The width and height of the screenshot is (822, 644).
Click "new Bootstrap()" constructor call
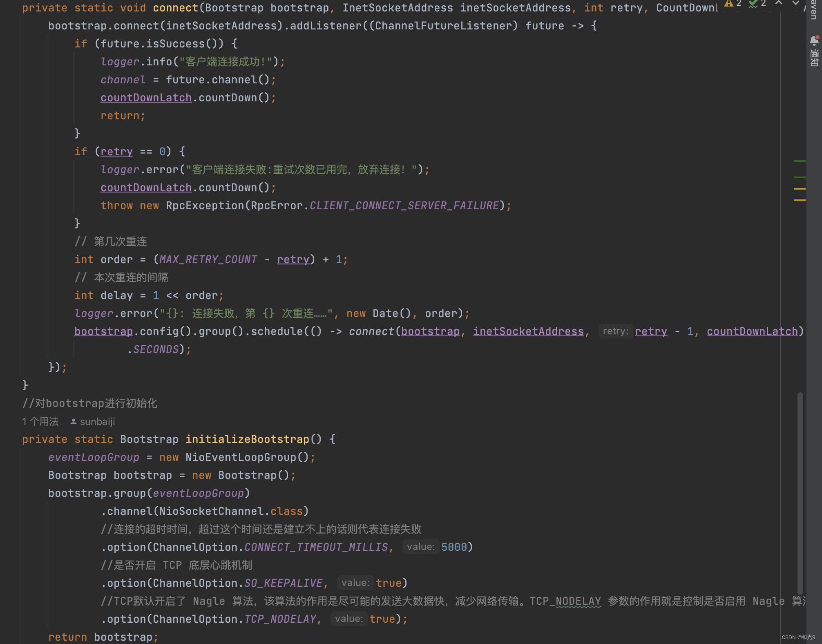(x=241, y=475)
